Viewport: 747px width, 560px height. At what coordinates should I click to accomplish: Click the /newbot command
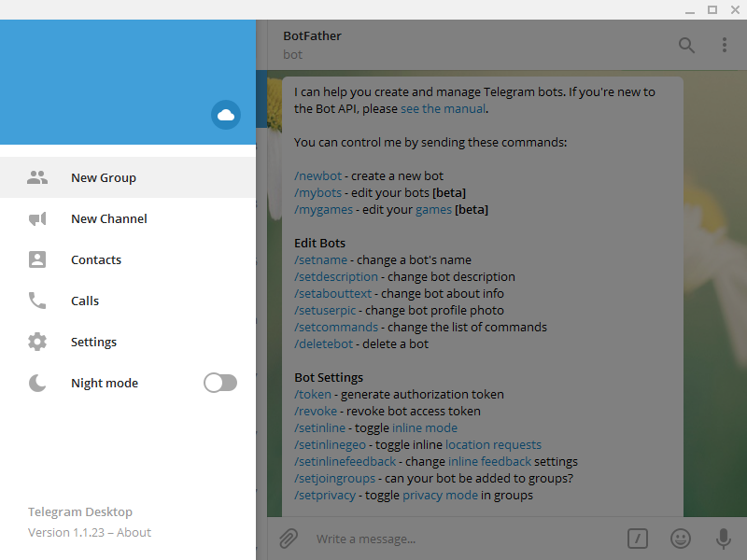[x=317, y=175]
